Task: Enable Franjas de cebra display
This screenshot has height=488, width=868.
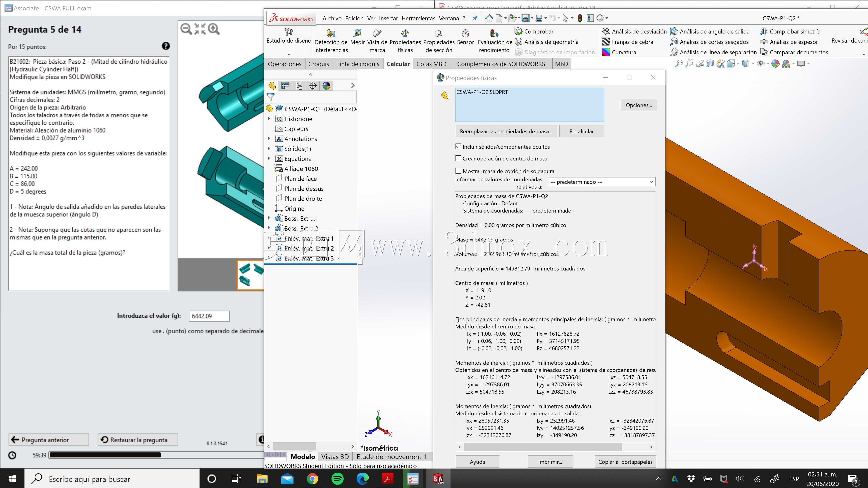Action: tap(628, 42)
